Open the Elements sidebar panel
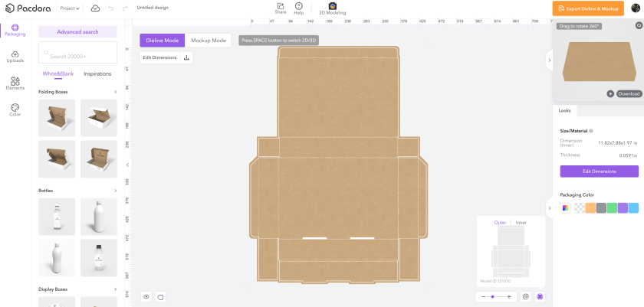The image size is (644, 307). click(15, 83)
